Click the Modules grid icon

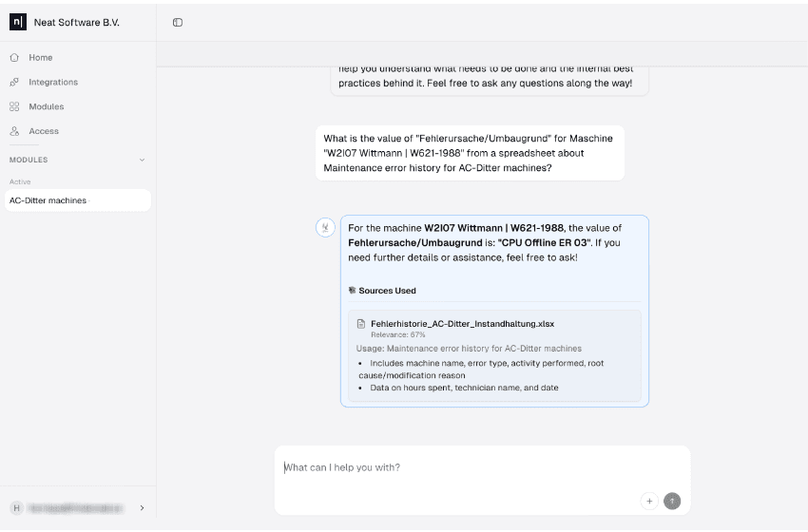[x=14, y=107]
